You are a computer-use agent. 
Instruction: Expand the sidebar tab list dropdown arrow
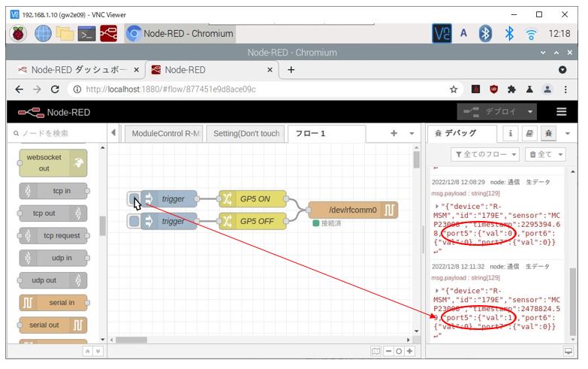click(568, 133)
